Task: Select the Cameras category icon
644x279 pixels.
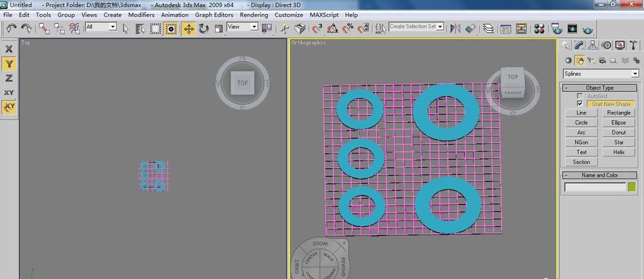Action: pyautogui.click(x=602, y=60)
